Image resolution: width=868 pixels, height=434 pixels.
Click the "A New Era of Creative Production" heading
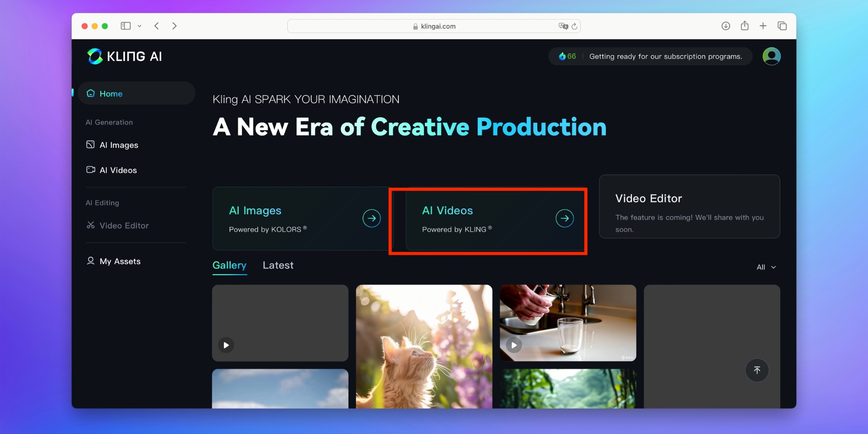coord(409,127)
